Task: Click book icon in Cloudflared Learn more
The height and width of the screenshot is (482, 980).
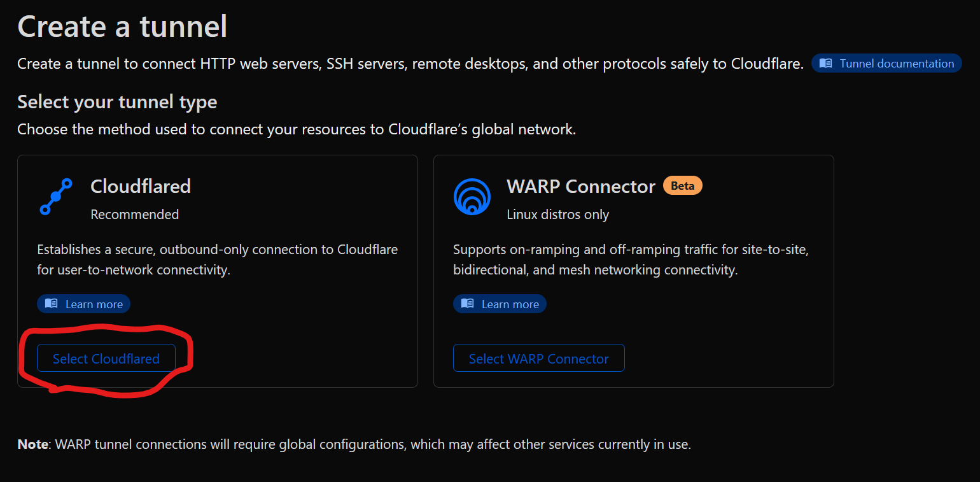Action: (52, 304)
